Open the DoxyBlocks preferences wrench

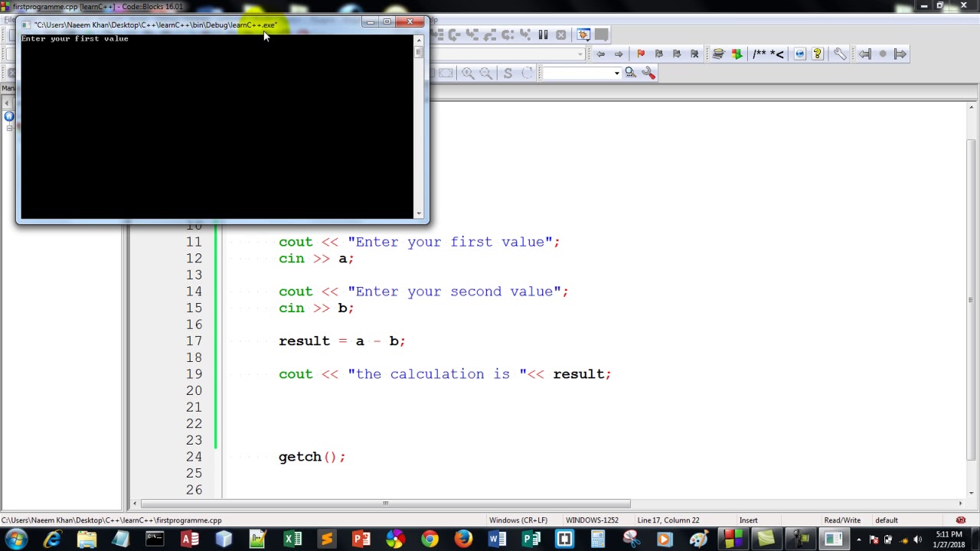(840, 54)
